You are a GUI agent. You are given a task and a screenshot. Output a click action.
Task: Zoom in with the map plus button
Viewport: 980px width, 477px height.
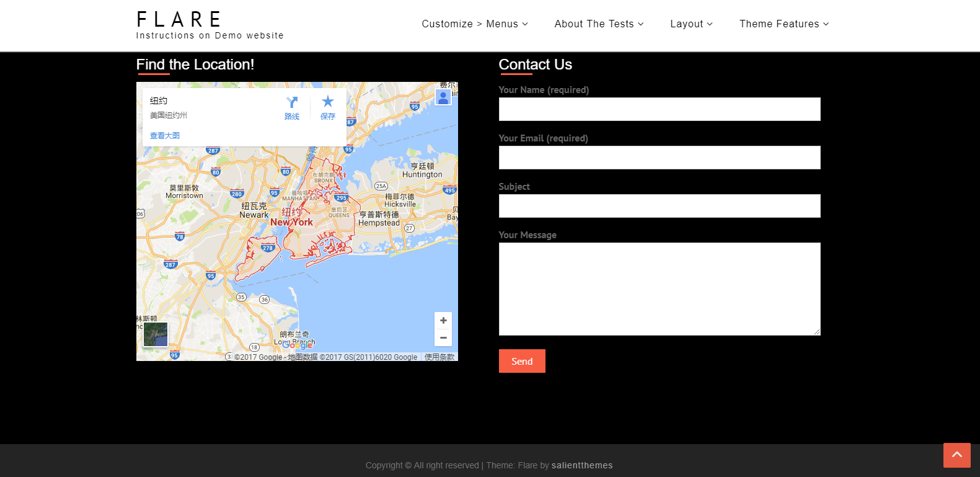443,321
